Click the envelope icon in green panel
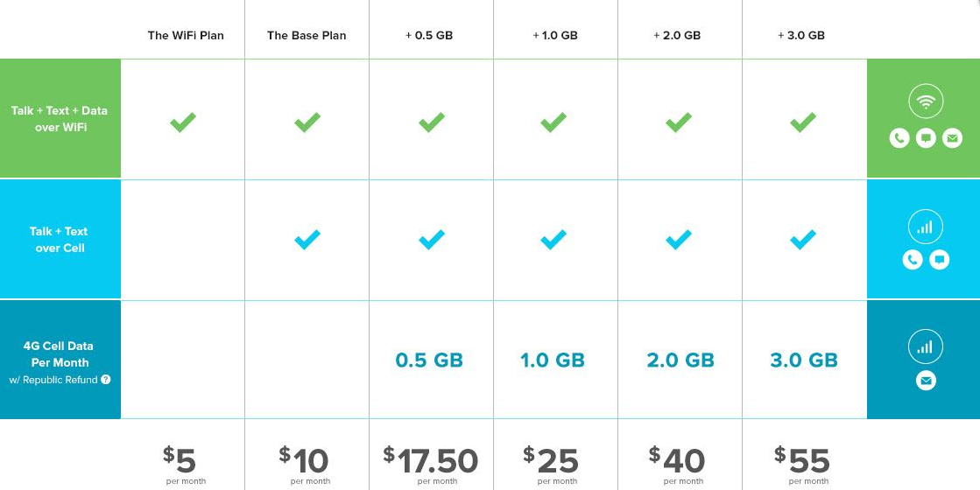 coord(952,138)
